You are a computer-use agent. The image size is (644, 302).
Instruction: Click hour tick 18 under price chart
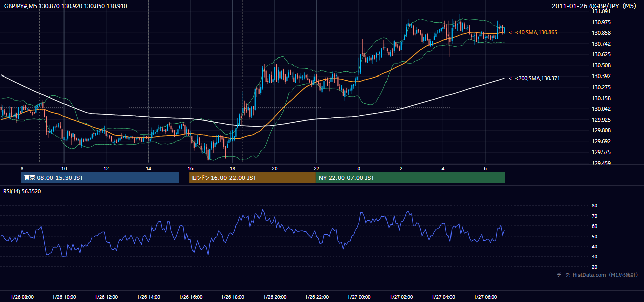(232, 169)
